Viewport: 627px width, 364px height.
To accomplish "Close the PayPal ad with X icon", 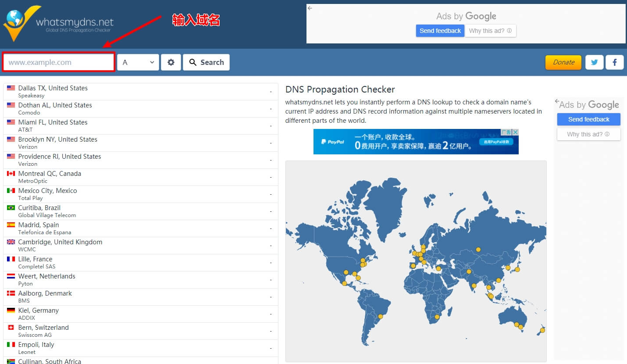I will [x=516, y=132].
